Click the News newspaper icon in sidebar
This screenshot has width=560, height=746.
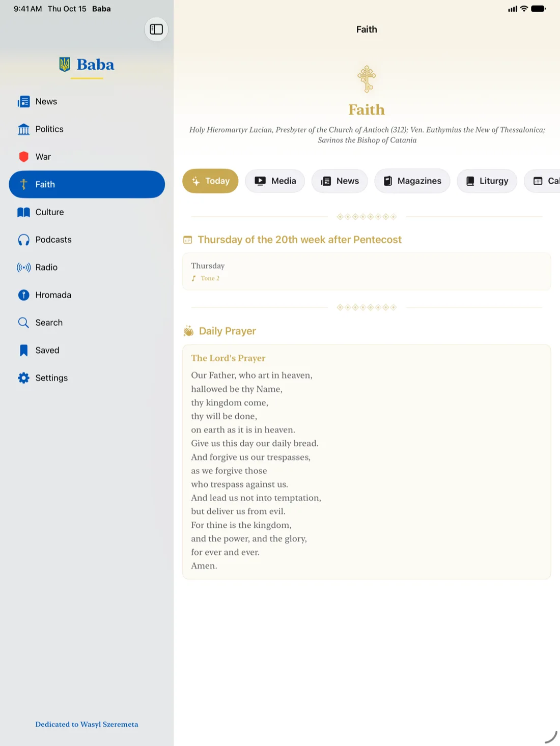23,102
